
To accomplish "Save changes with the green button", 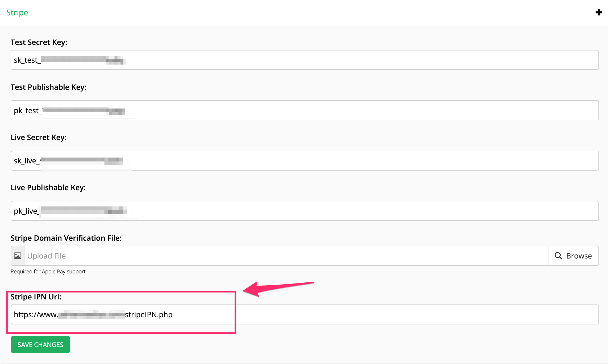I will point(40,345).
